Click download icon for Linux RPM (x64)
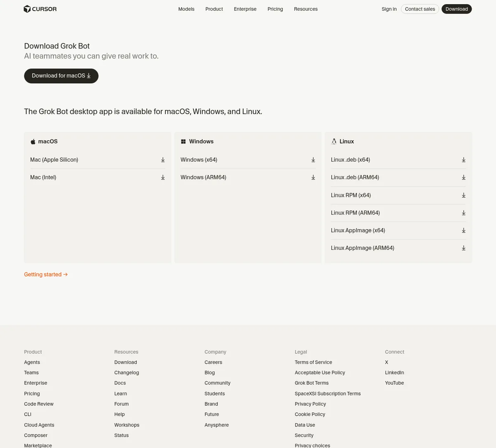Viewport: 496px width, 448px height. 464,195
